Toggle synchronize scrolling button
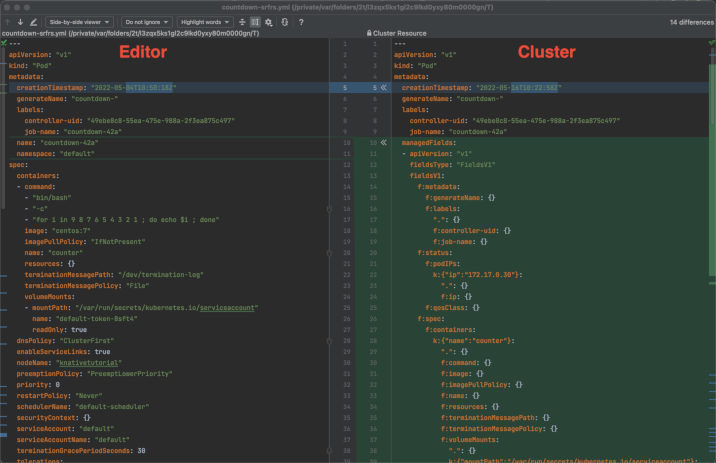This screenshot has width=716, height=463. pos(255,22)
